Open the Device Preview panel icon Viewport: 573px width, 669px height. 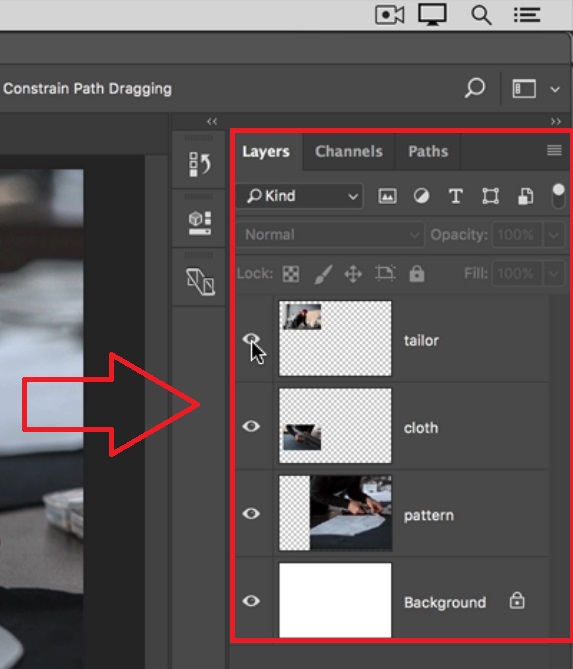pos(200,282)
